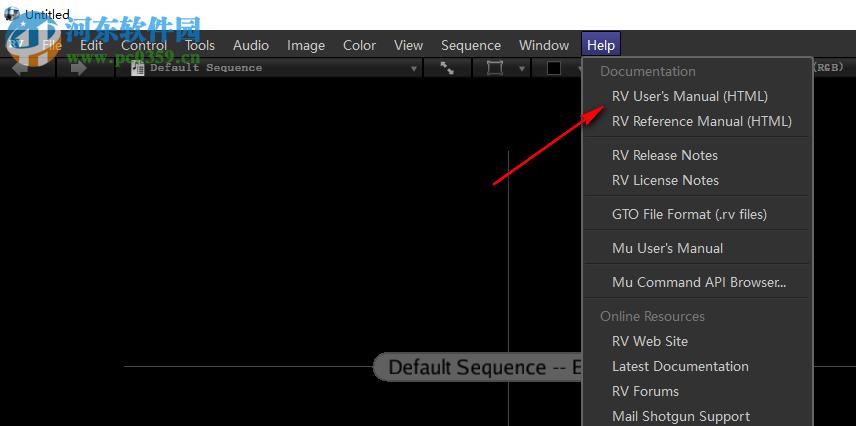
Task: Toggle the full-screen arrows icon
Action: point(447,68)
